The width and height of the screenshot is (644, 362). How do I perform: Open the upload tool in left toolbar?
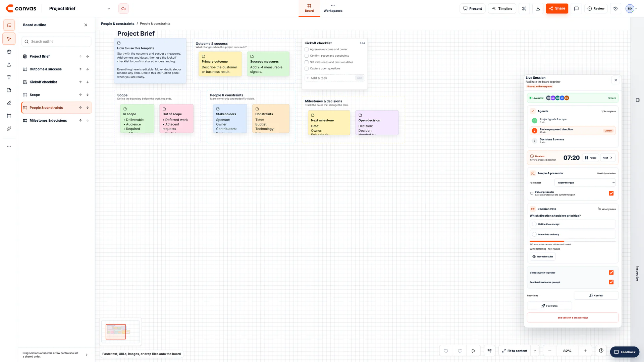tap(9, 65)
